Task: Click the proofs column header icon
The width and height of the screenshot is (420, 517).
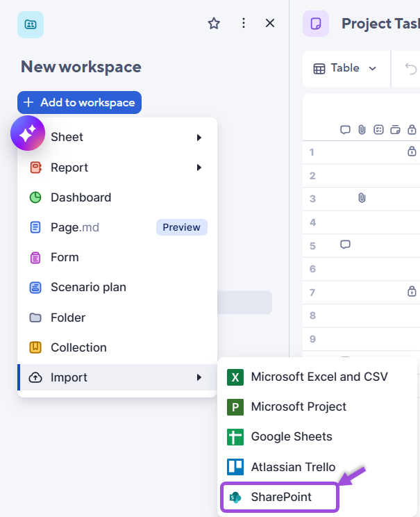Action: click(378, 130)
